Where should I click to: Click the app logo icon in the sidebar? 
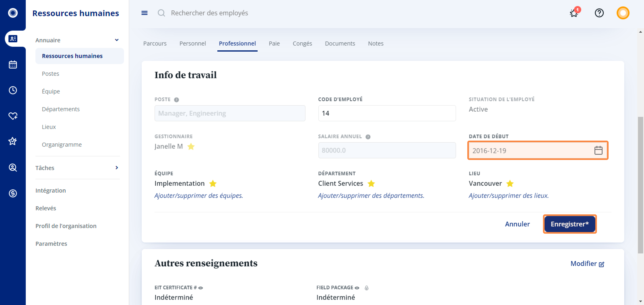[13, 13]
